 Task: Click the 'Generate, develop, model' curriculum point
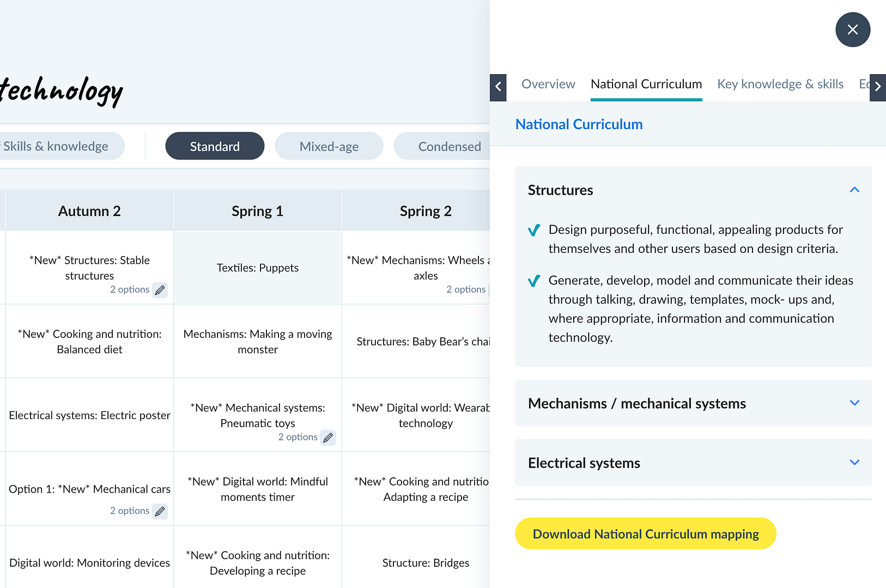(701, 309)
